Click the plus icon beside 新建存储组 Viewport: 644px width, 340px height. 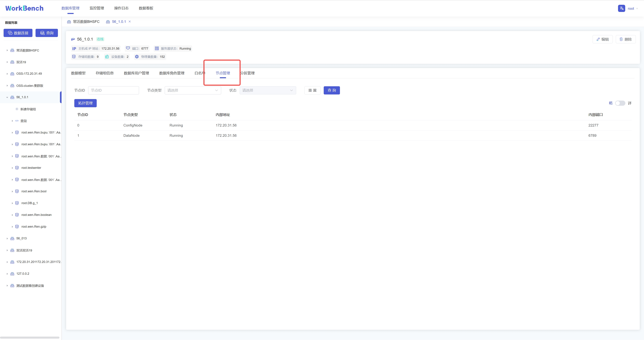pos(17,109)
